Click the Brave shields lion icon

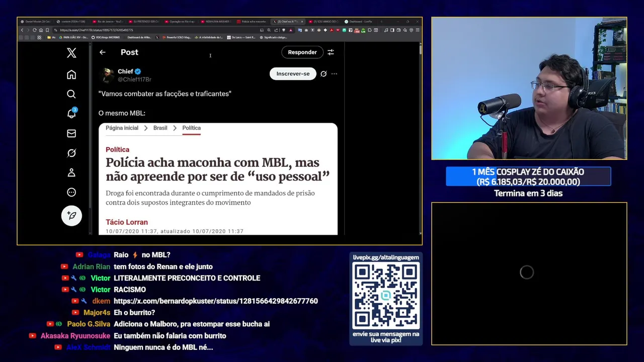[284, 30]
